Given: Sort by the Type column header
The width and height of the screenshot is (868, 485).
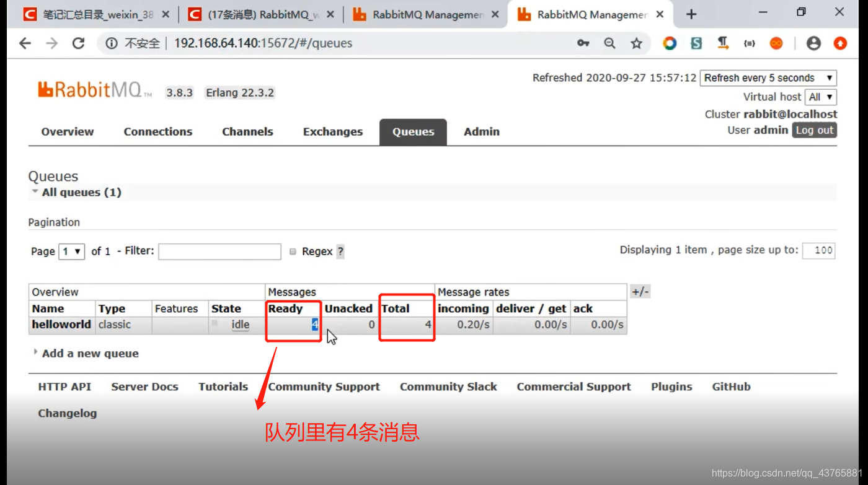Looking at the screenshot, I should [112, 308].
